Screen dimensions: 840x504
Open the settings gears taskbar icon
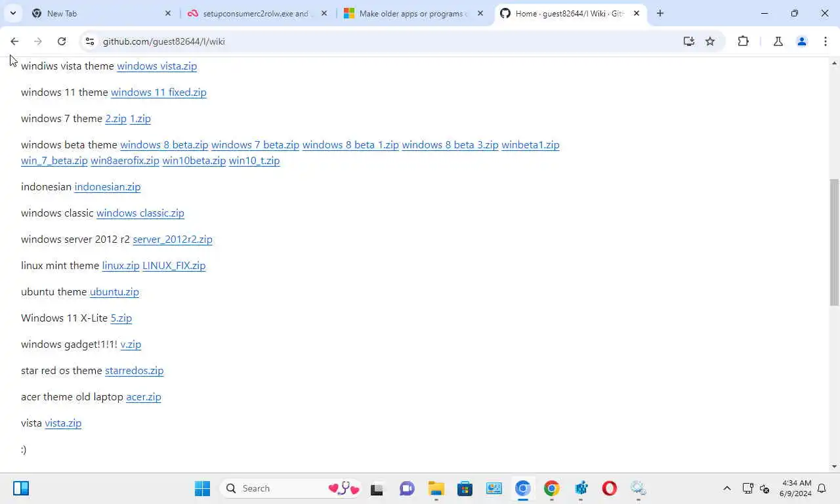638,488
